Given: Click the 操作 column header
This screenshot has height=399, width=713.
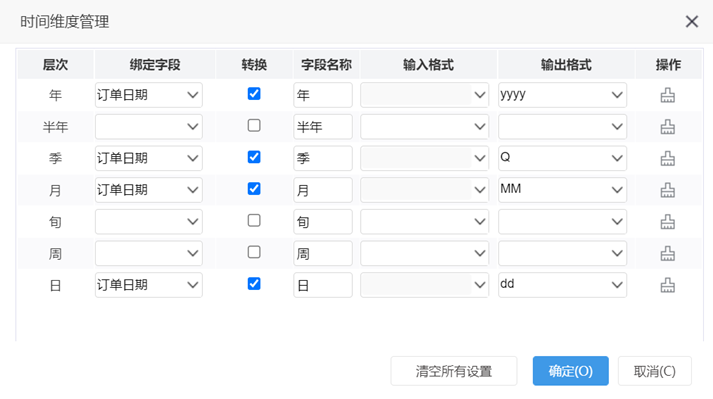Looking at the screenshot, I should [668, 65].
